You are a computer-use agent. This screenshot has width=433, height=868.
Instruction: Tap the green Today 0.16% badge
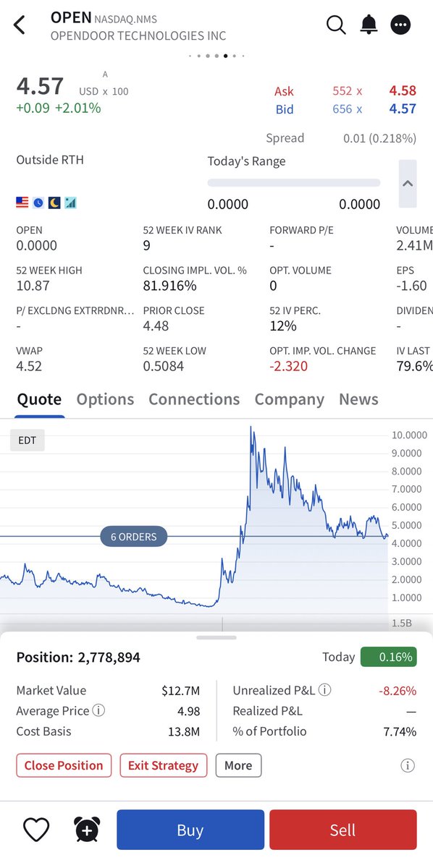click(x=389, y=657)
